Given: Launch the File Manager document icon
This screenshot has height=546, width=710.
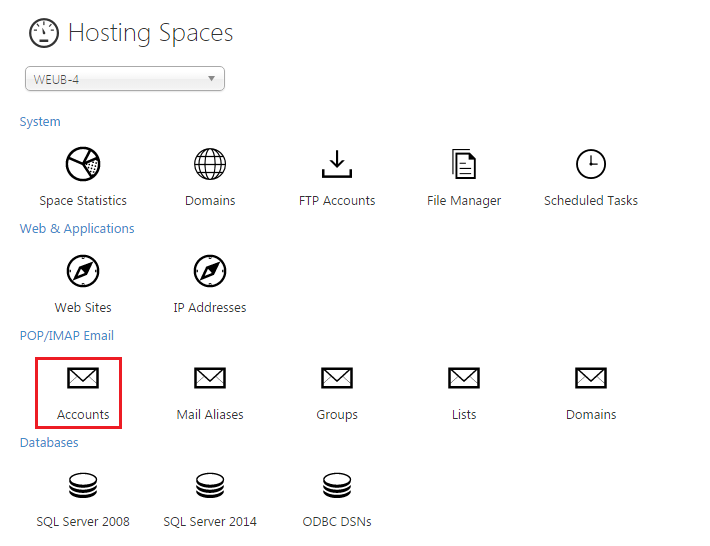Looking at the screenshot, I should [x=464, y=164].
